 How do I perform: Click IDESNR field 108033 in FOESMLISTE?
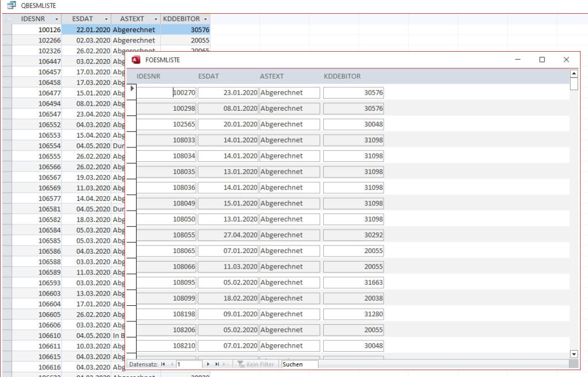point(166,140)
